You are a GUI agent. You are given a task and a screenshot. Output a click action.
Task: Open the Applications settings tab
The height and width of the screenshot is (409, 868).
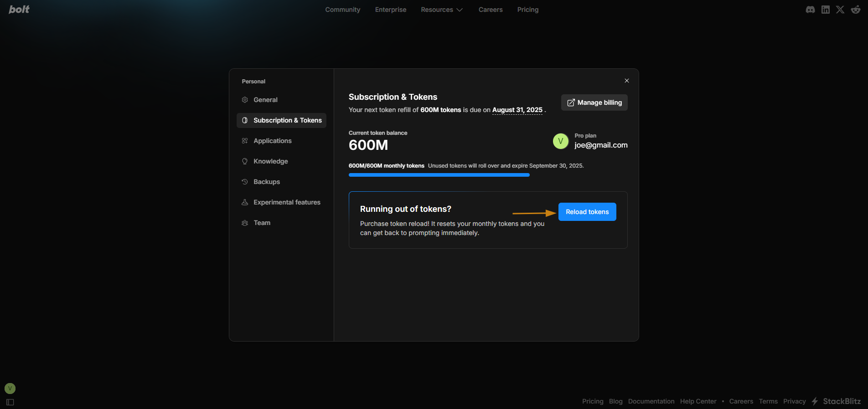coord(281,141)
